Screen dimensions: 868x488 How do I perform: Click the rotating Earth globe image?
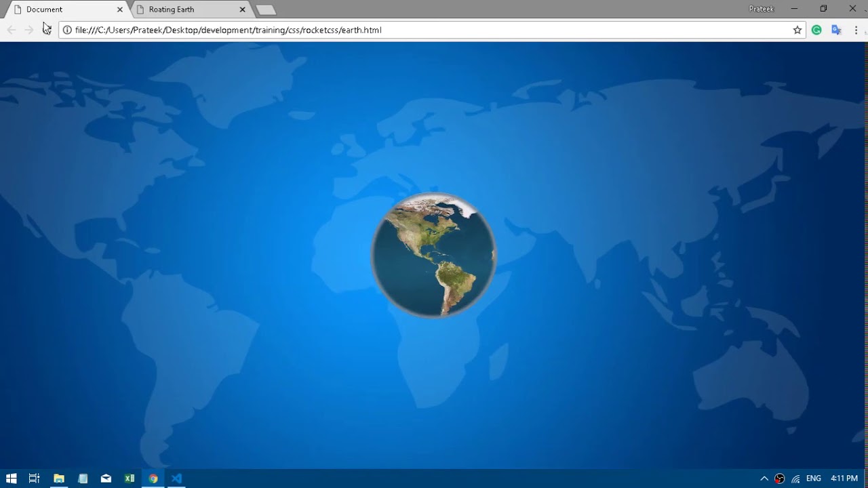(434, 255)
